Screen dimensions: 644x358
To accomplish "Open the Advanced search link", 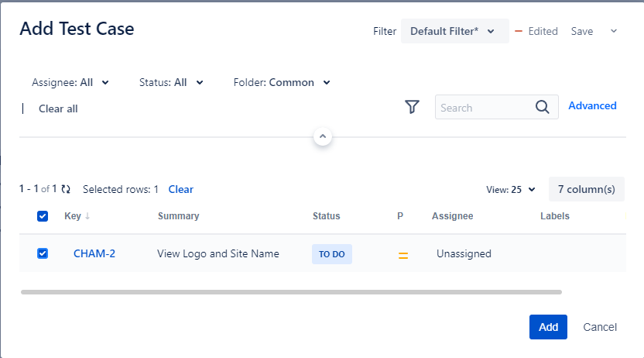I will click(x=592, y=106).
